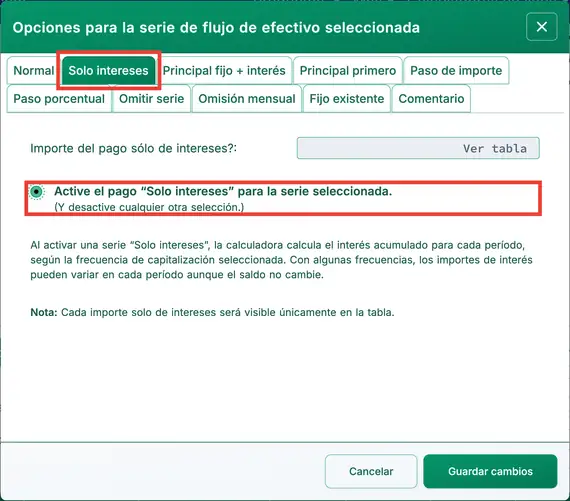Click the Nota text about interest amounts

click(212, 313)
